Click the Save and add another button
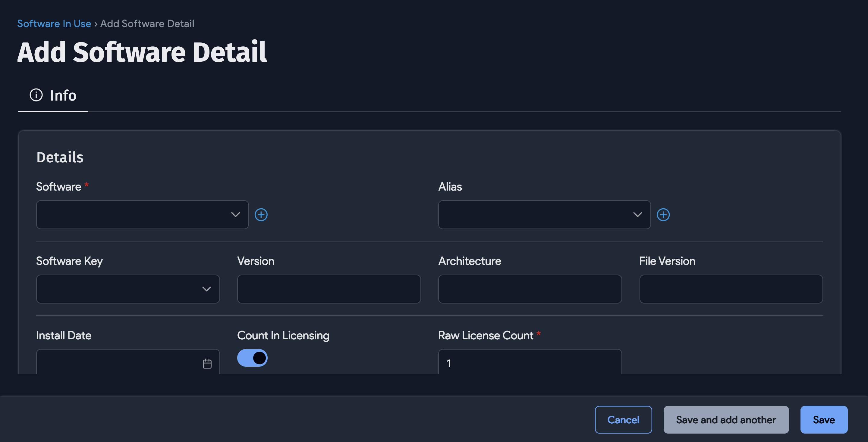 (x=725, y=419)
